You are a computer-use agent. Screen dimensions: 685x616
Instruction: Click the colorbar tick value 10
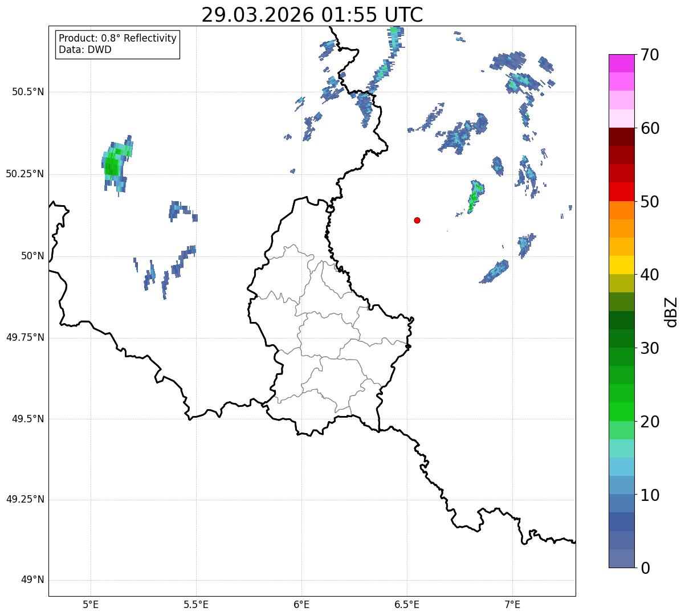pyautogui.click(x=650, y=495)
